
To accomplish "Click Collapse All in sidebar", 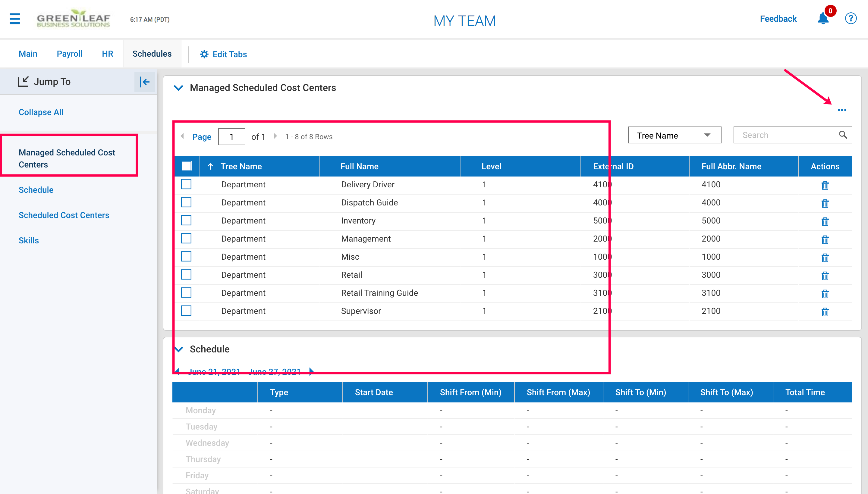I will (x=41, y=112).
